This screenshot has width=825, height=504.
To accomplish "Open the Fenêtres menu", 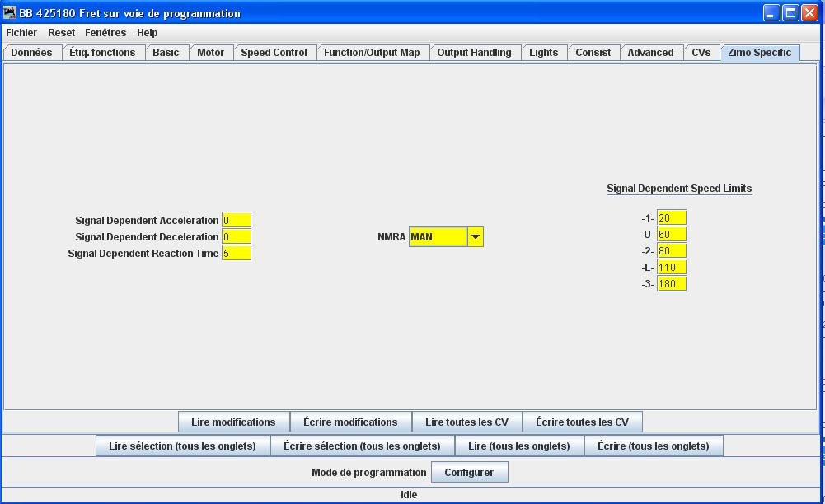I will [x=105, y=33].
